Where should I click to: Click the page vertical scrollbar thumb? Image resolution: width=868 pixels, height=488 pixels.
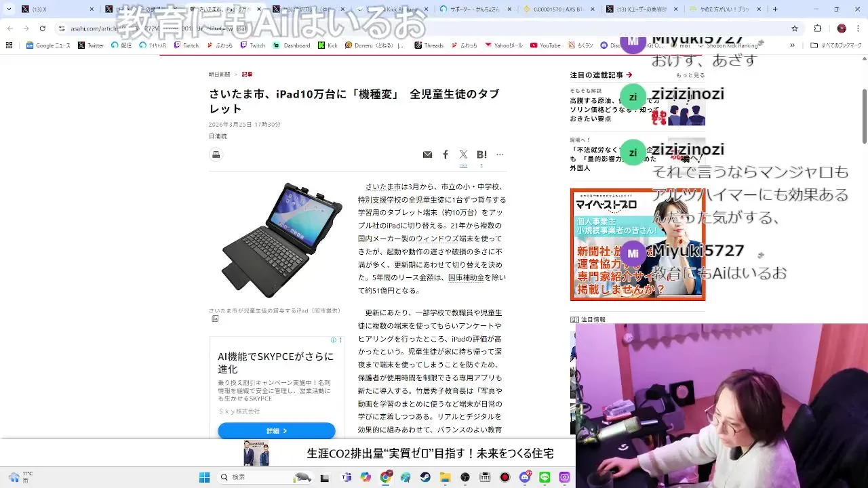[x=865, y=116]
